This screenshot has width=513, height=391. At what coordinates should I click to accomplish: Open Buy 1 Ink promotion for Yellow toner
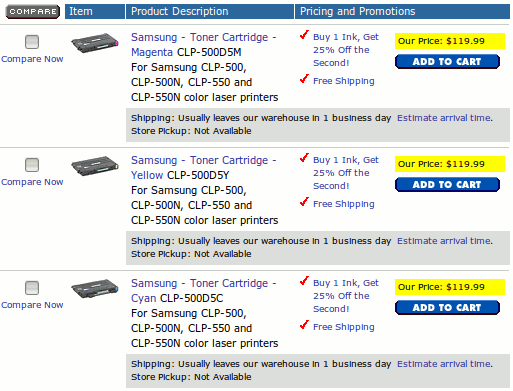346,173
